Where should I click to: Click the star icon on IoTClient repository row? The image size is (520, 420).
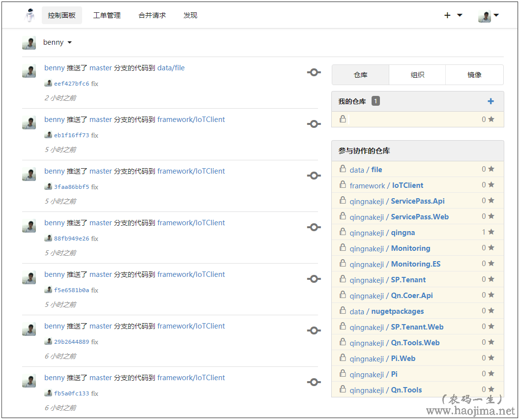pos(491,185)
